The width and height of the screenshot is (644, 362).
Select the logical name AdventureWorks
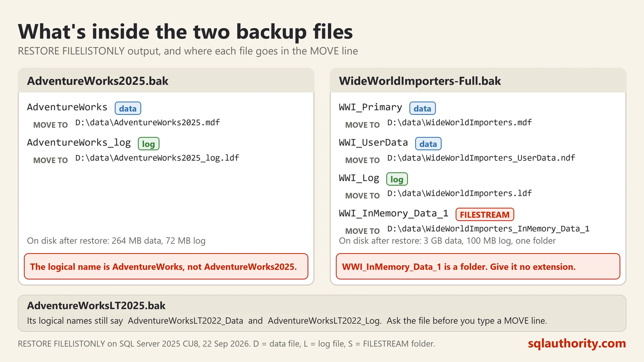pos(67,107)
